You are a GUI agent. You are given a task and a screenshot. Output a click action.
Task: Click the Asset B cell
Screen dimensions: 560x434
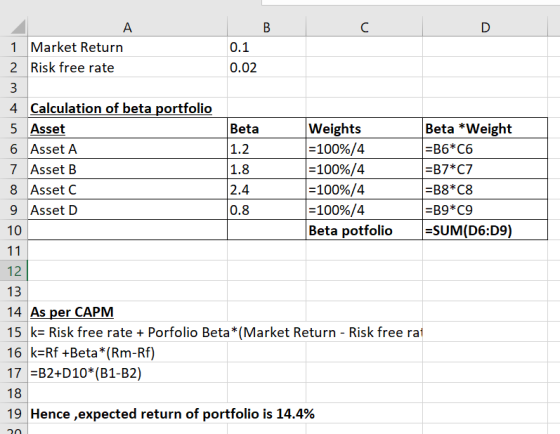(128, 169)
